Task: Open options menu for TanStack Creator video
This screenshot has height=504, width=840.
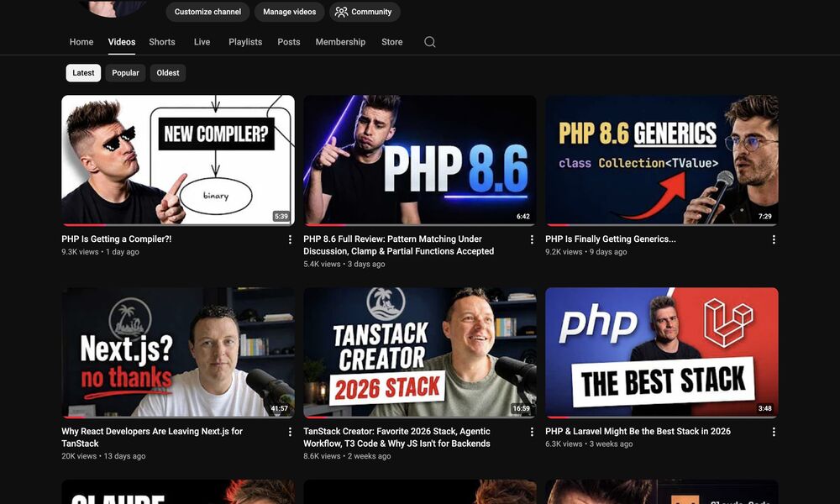Action: tap(532, 432)
